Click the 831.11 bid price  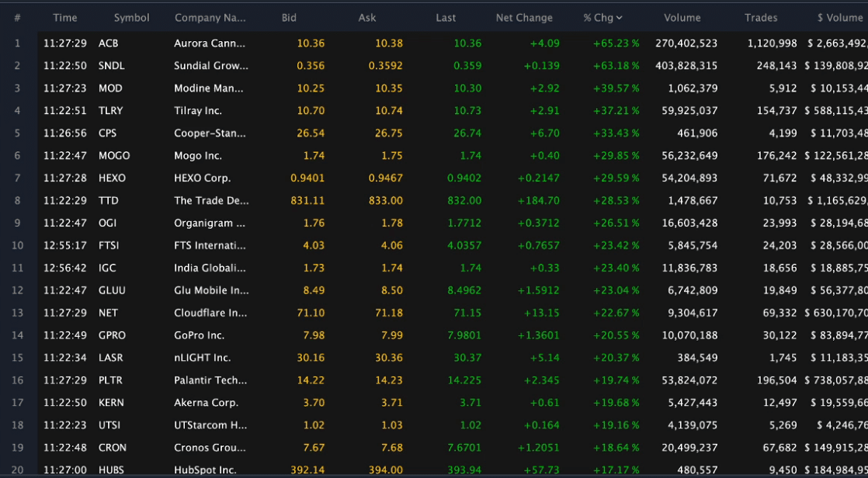point(307,201)
